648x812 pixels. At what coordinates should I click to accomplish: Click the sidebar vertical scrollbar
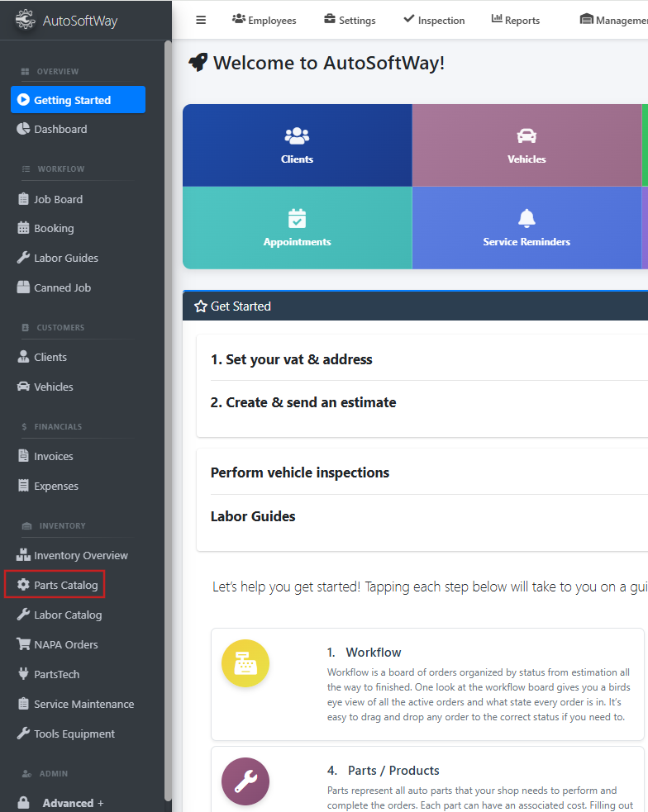click(x=168, y=413)
